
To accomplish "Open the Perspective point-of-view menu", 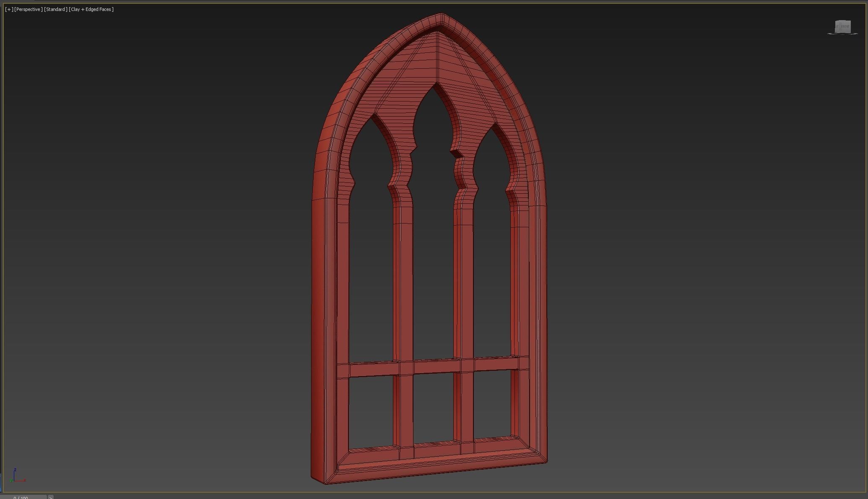I will point(28,9).
